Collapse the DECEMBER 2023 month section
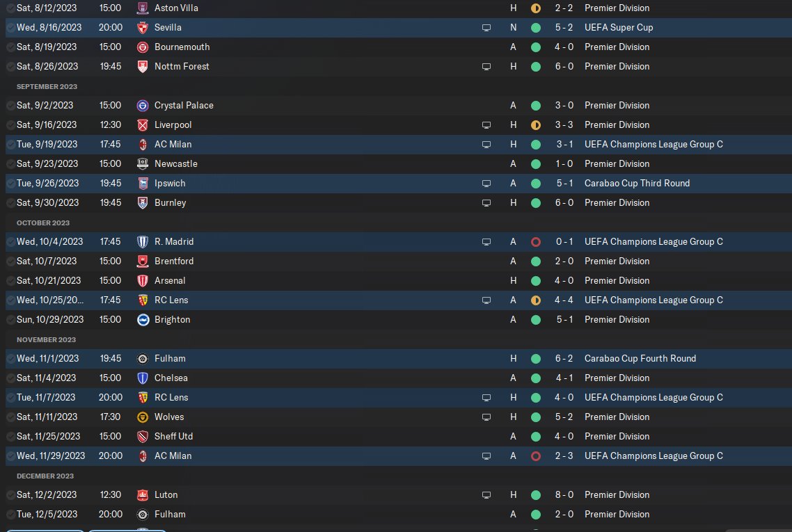The width and height of the screenshot is (792, 532). [45, 476]
